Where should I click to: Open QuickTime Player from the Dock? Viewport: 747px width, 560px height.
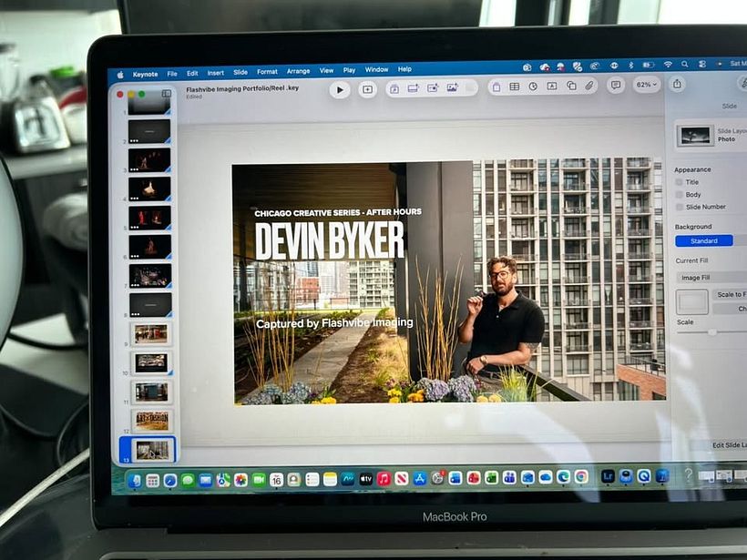click(x=644, y=475)
